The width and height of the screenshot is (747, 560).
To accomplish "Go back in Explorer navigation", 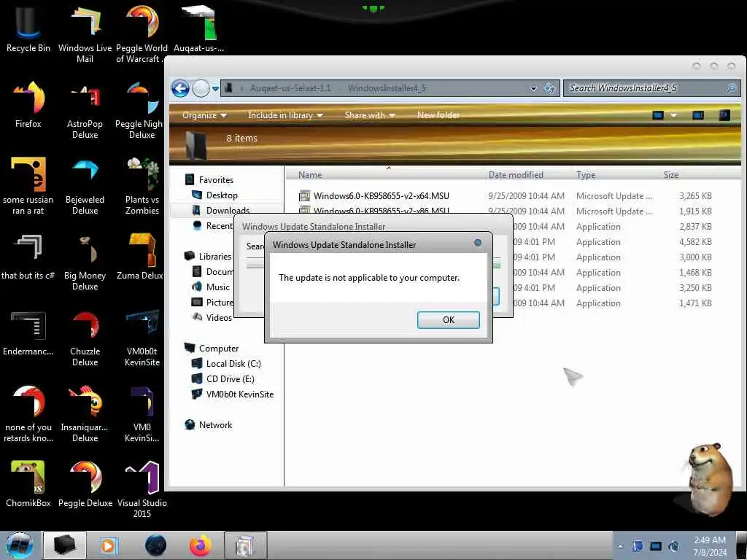I will pyautogui.click(x=181, y=88).
